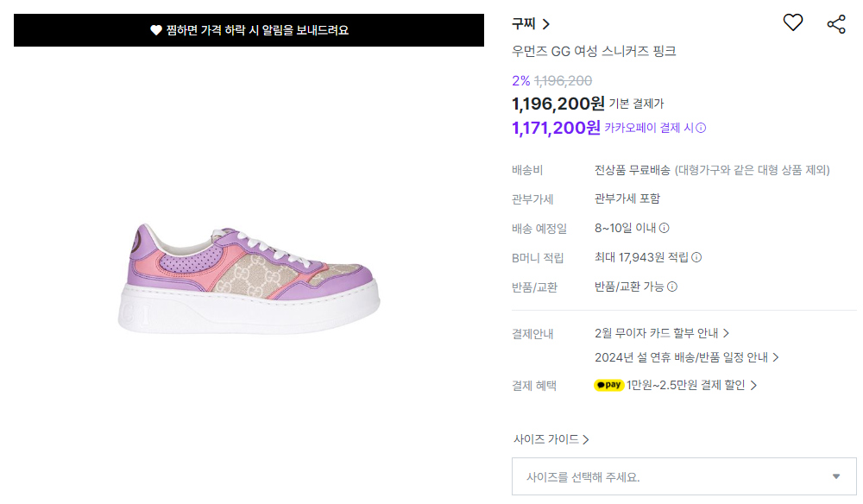Click the white heart in black banner
Viewport: 863px width, 504px height.
pos(155,30)
